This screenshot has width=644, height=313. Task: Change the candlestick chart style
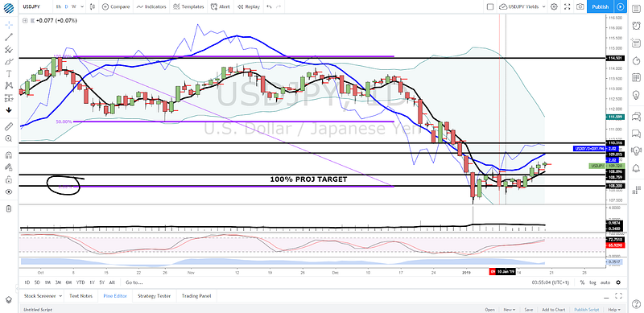[x=93, y=6]
